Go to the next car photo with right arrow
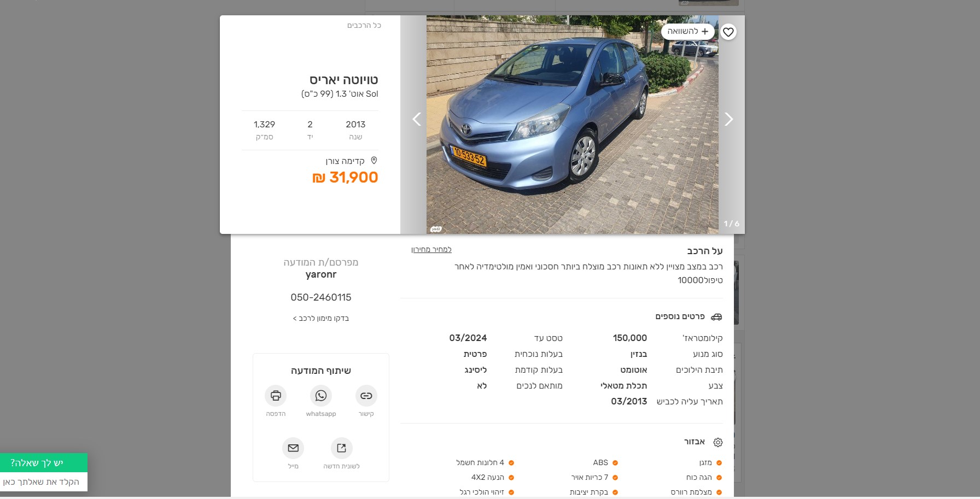Image resolution: width=980 pixels, height=499 pixels. 728,119
